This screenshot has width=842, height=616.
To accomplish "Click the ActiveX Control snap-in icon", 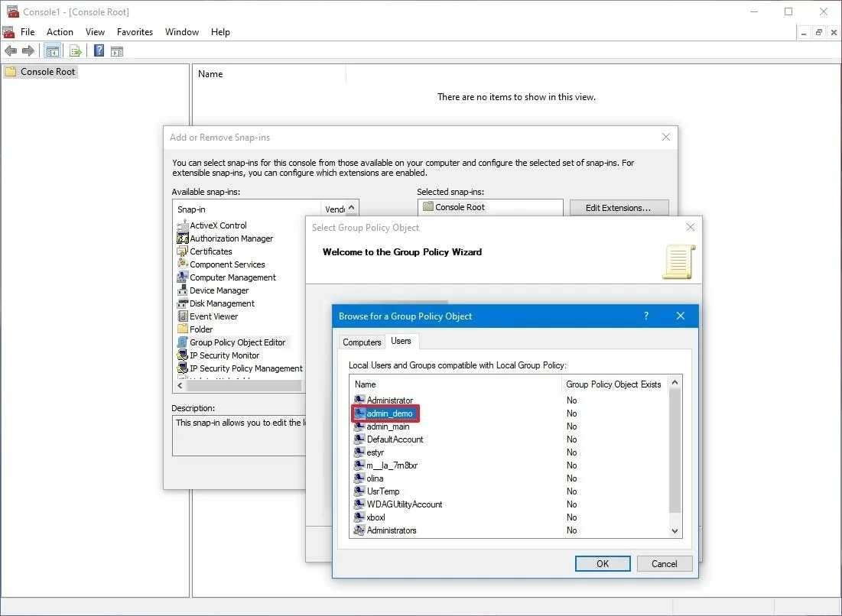I will 183,225.
